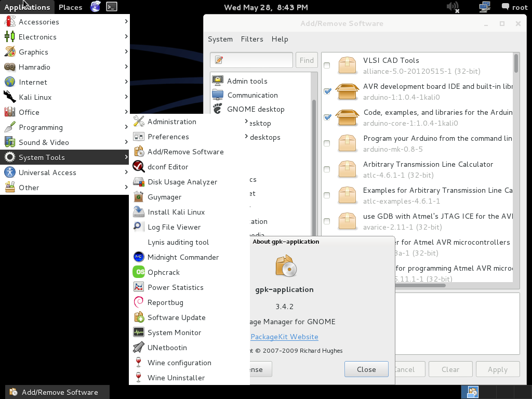The width and height of the screenshot is (532, 399).
Task: Open Reportbug via the Debian swirl icon
Action: [139, 302]
